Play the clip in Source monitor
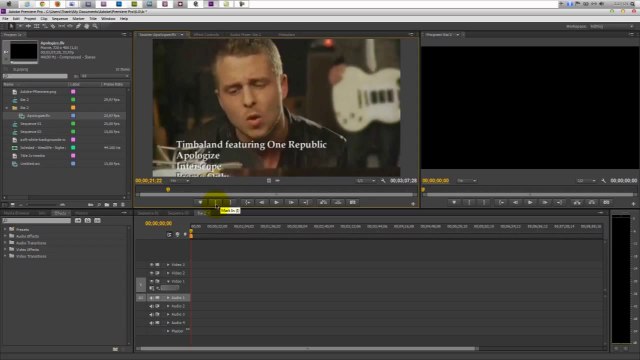 (x=276, y=202)
